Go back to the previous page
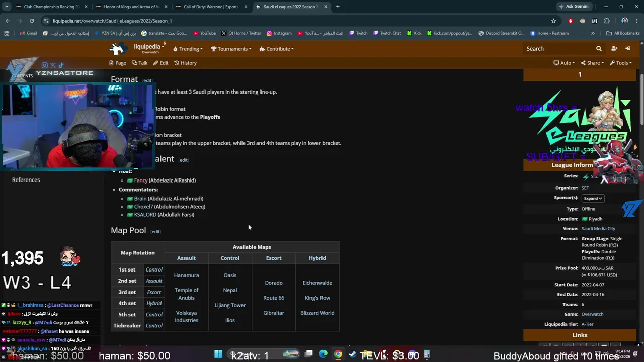The height and width of the screenshot is (362, 644). click(8, 21)
